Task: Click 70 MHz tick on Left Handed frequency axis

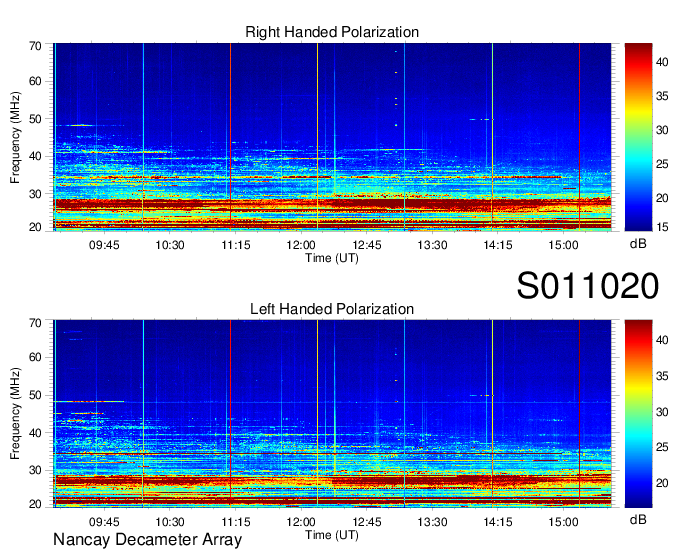Action: (35, 323)
